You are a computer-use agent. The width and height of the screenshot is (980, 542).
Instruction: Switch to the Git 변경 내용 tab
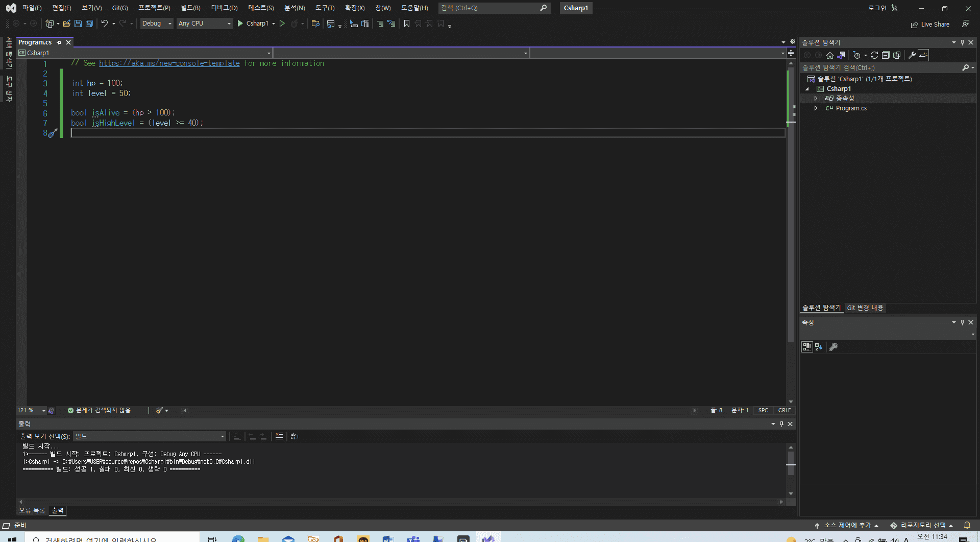pos(865,308)
